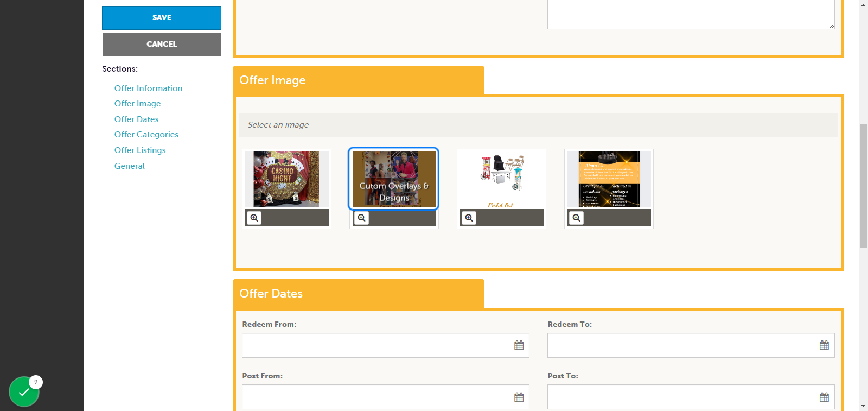
Task: Click the page vertical scrollbar thumb
Action: (x=863, y=186)
